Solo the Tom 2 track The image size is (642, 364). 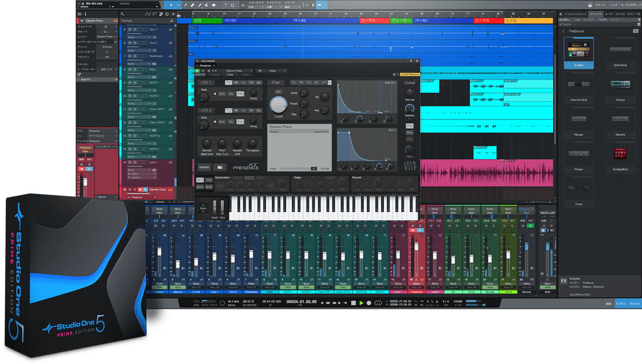click(x=135, y=43)
